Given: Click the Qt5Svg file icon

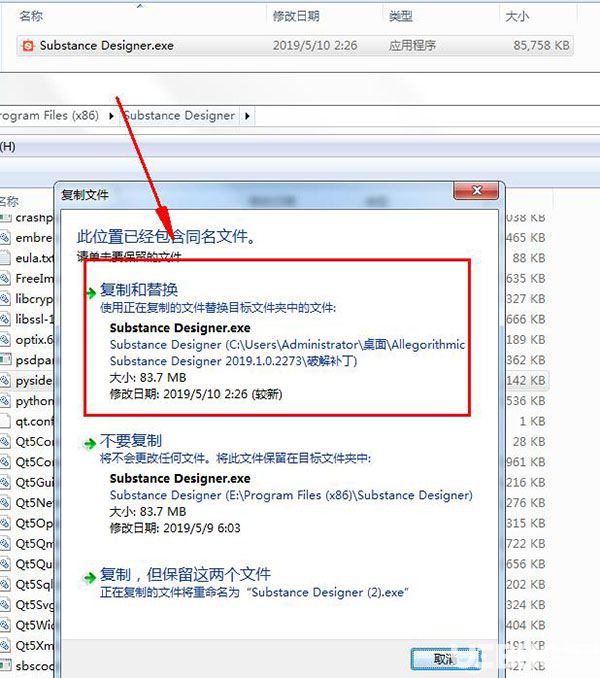Looking at the screenshot, I should coord(5,605).
